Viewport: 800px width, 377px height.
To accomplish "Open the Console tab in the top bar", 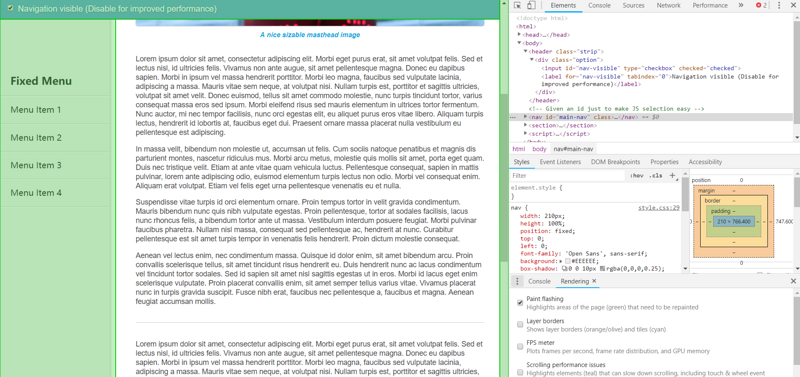I will click(599, 6).
